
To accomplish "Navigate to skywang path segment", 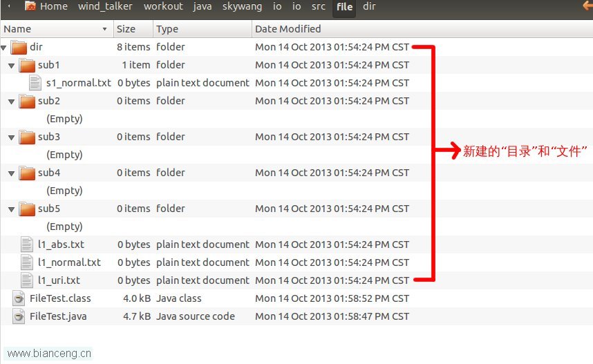I will (242, 6).
